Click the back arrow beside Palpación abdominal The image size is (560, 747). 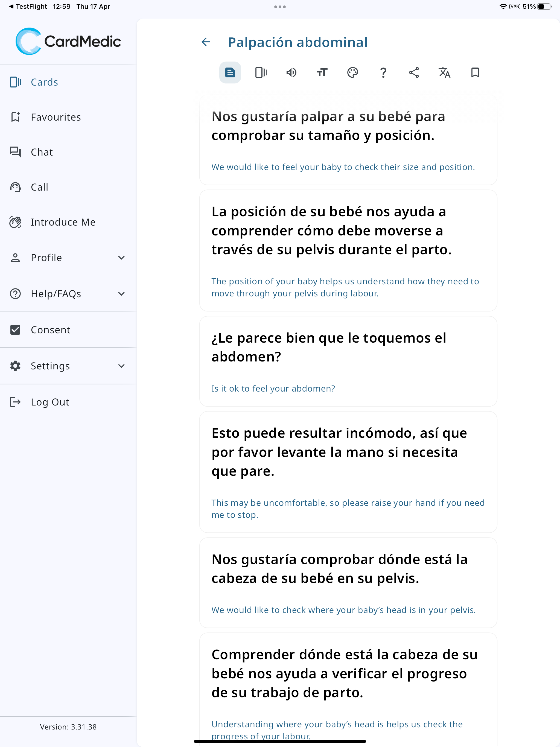pos(206,42)
